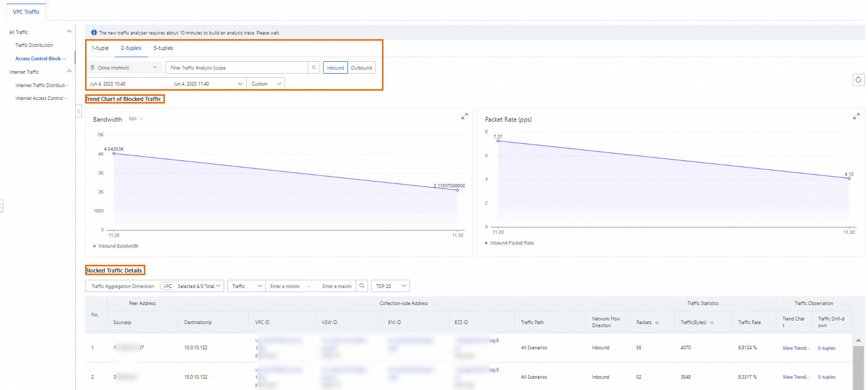
Task: Open the TOP 20 dropdown
Action: (x=390, y=286)
